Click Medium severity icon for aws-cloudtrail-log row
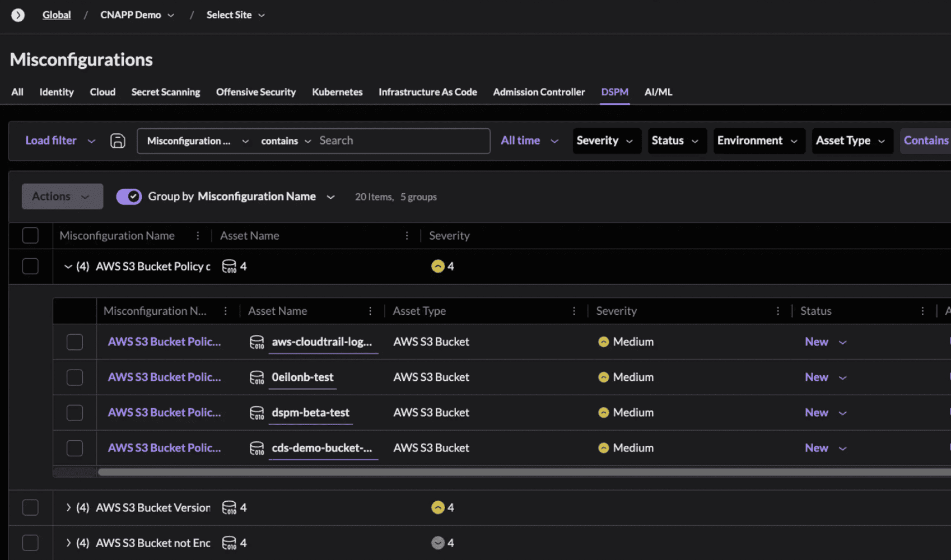 pos(603,342)
